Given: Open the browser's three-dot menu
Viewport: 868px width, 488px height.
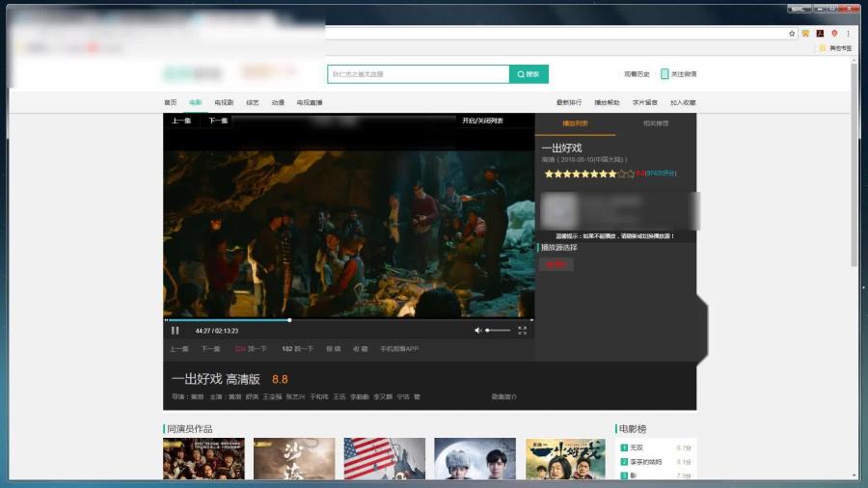Looking at the screenshot, I should tap(849, 33).
